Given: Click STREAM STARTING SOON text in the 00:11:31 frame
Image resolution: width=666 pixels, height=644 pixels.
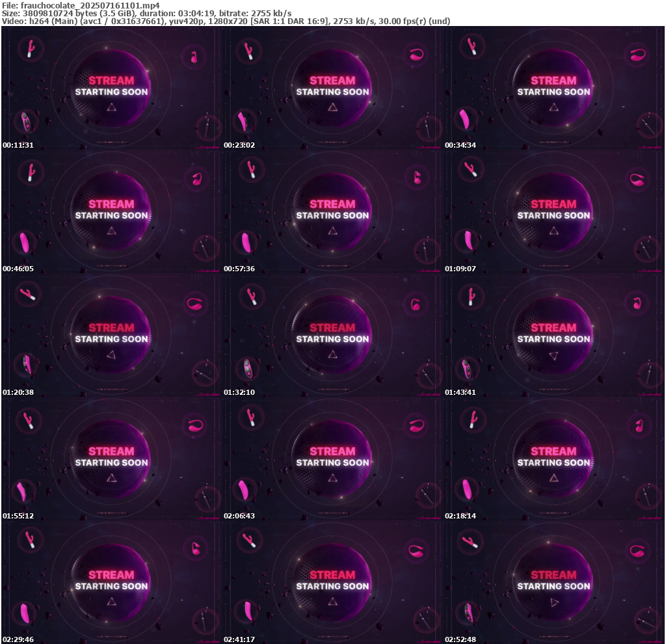Looking at the screenshot, I should (x=112, y=86).
